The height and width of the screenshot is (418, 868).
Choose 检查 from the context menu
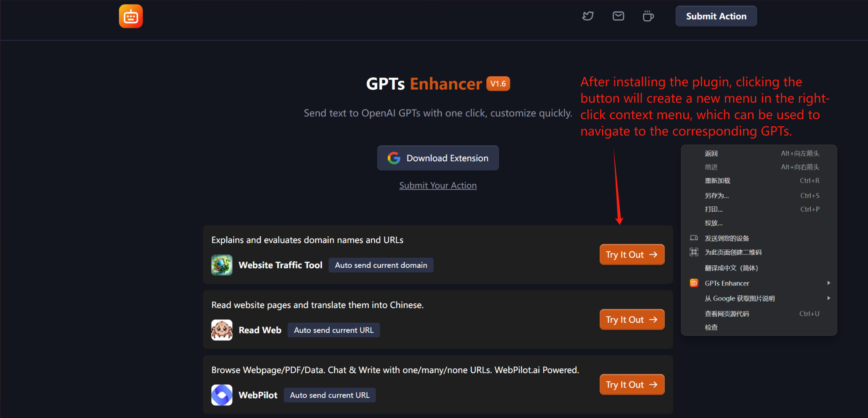pos(711,327)
